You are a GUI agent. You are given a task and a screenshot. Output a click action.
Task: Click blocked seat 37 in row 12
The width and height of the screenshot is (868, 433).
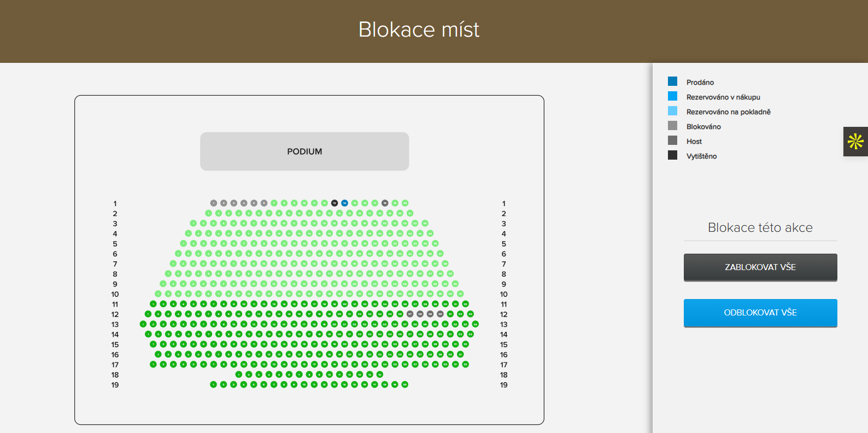click(410, 314)
